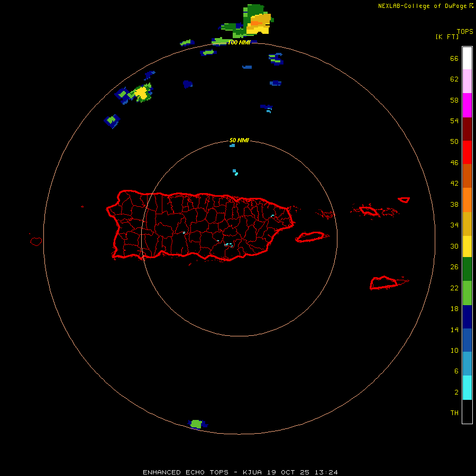Click the small cyan echo below the 50 NMI label
Viewport: 476px width, 476px height.
tap(232, 145)
